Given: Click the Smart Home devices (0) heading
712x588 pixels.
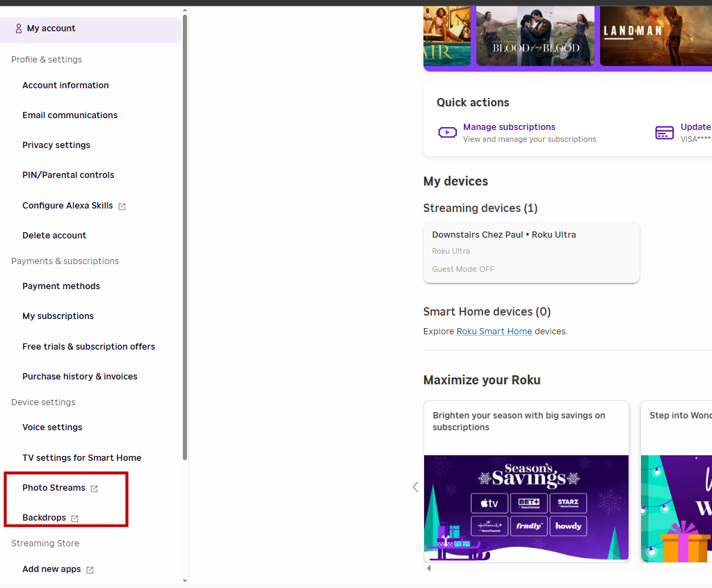Looking at the screenshot, I should click(x=487, y=312).
